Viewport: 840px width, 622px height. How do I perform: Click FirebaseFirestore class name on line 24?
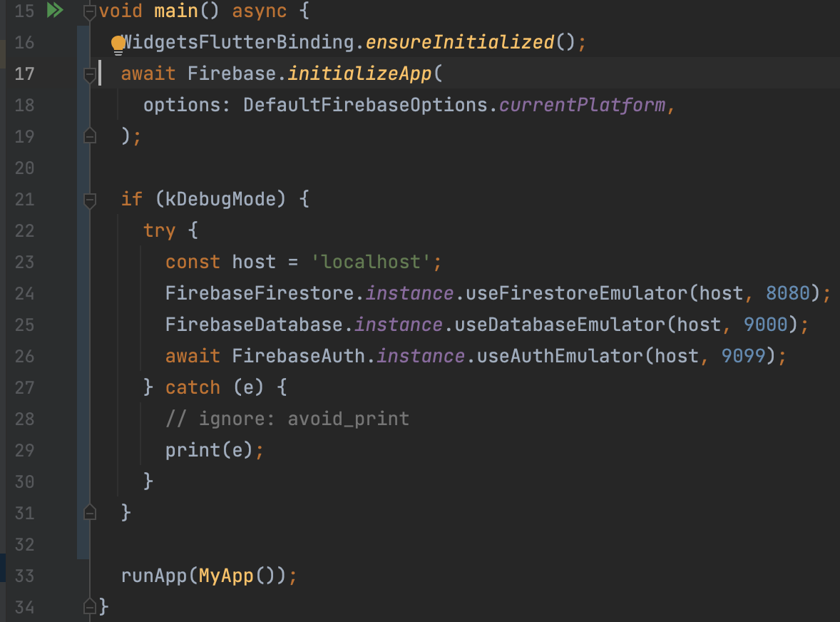click(x=260, y=293)
